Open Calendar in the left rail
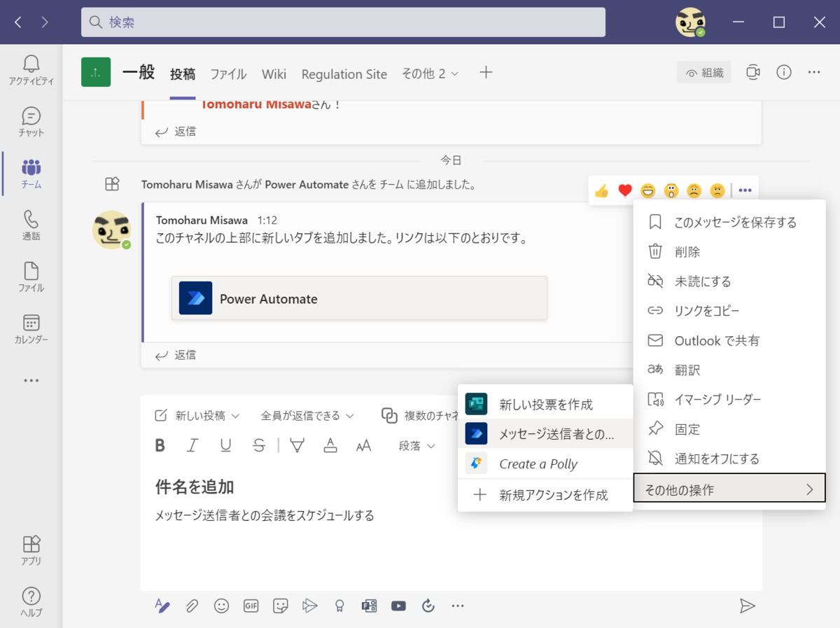This screenshot has width=840, height=628. coord(31,329)
